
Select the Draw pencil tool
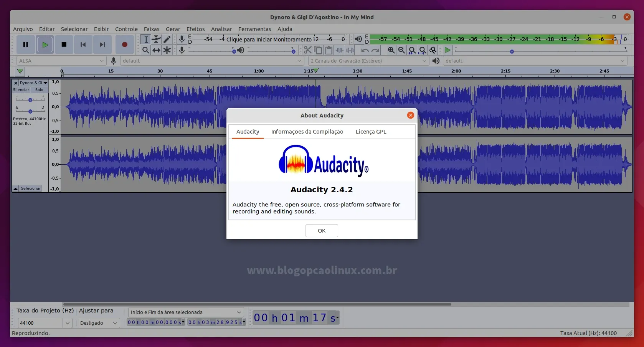click(167, 39)
